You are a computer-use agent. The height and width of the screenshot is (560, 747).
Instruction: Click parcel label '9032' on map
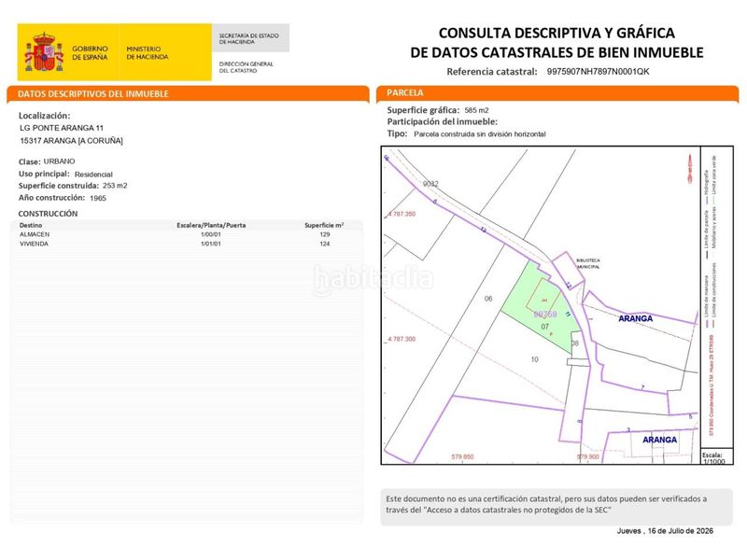430,184
